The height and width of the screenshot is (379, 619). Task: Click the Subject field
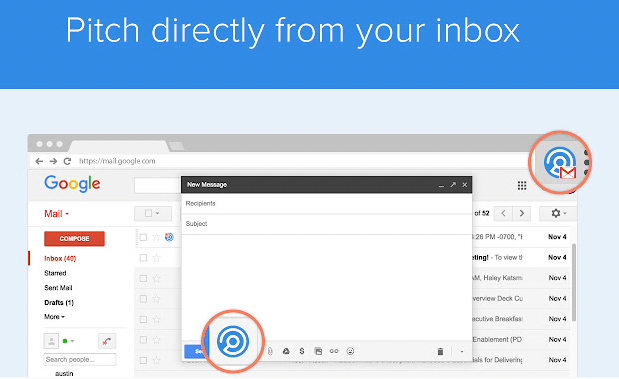tap(326, 224)
